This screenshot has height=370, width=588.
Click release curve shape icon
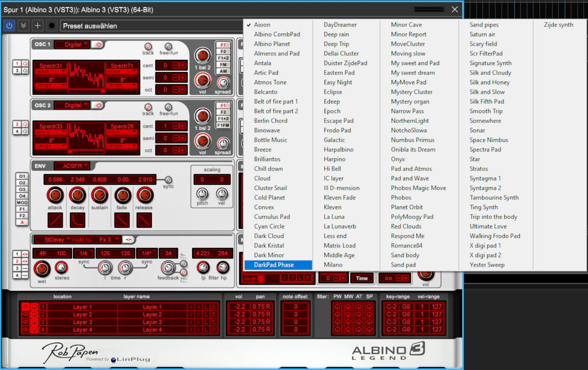144,220
